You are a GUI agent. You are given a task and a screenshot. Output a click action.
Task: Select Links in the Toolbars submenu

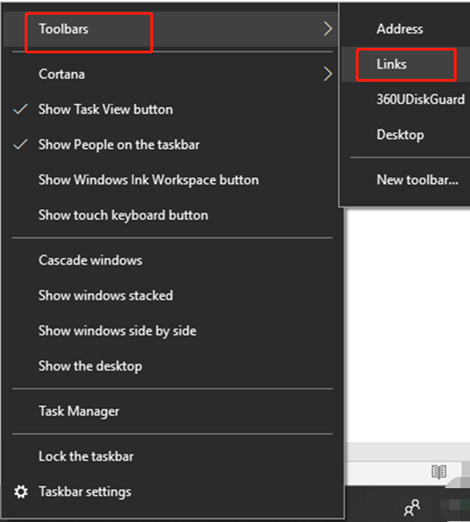pyautogui.click(x=406, y=64)
